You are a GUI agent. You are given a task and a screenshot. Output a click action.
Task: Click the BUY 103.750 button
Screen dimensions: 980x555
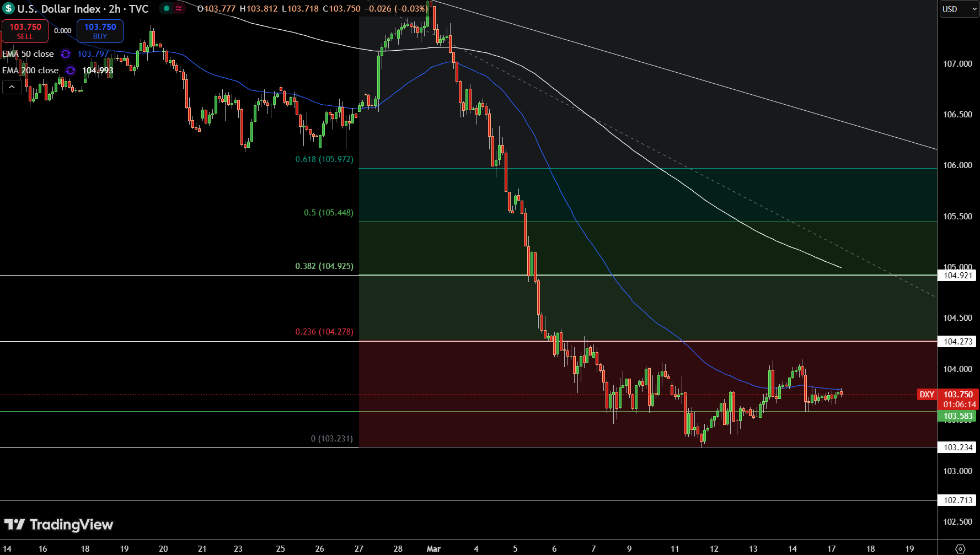tap(100, 31)
